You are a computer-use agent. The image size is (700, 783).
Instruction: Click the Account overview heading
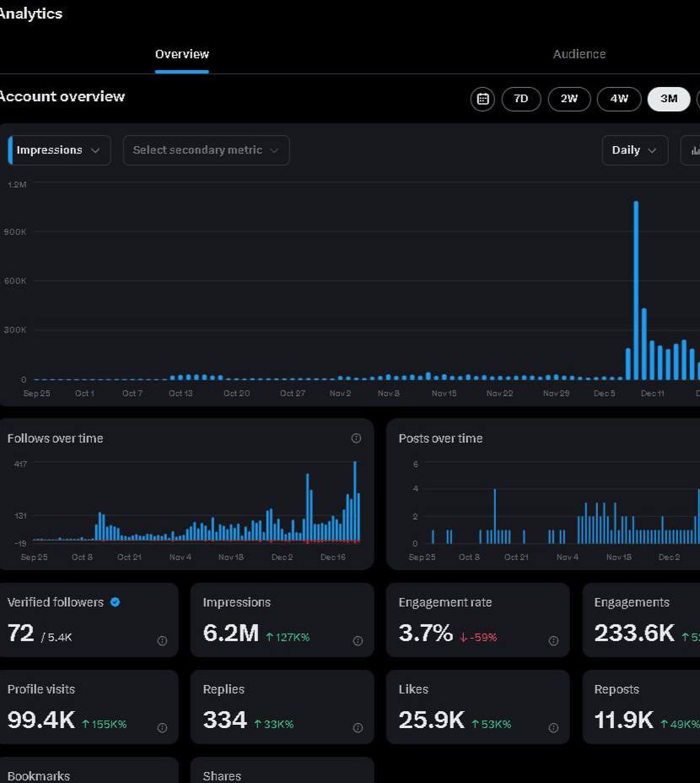62,96
